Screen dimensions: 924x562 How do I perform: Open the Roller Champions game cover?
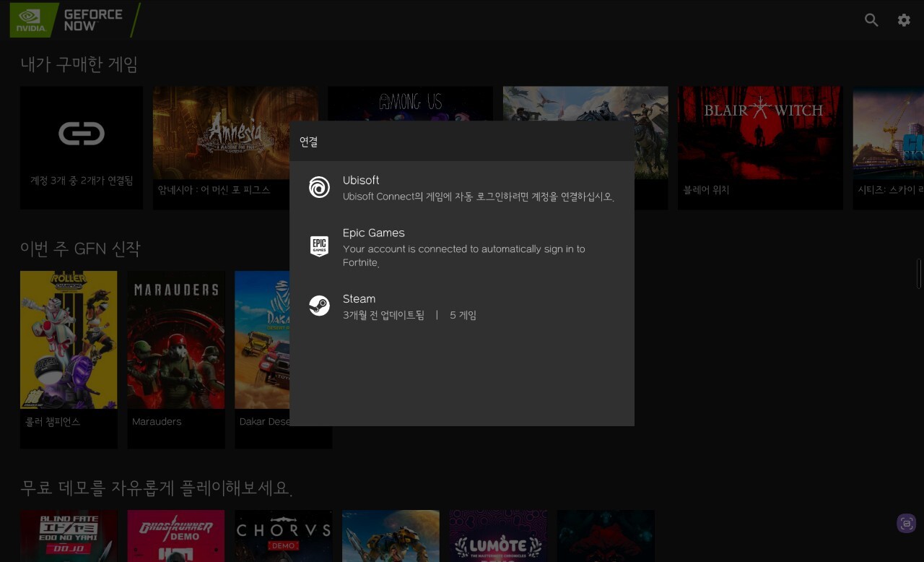(x=69, y=340)
